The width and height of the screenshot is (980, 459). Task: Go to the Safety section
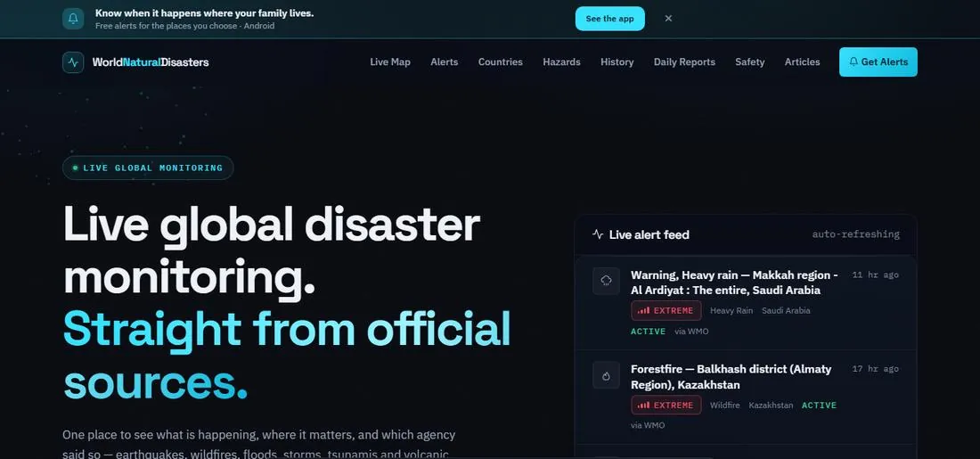coord(750,61)
